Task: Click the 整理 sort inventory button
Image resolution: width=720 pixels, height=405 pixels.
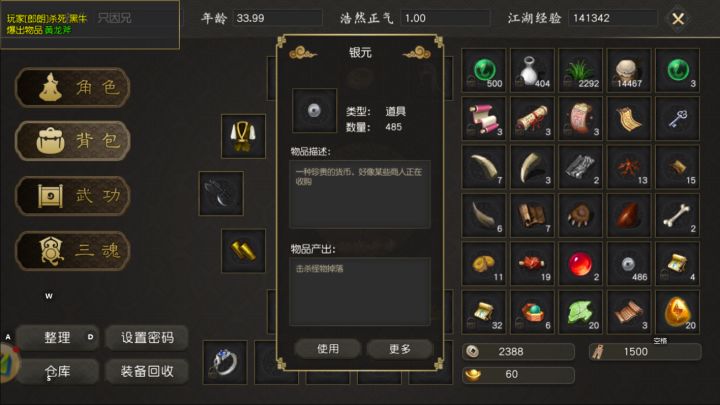Action: click(x=57, y=338)
